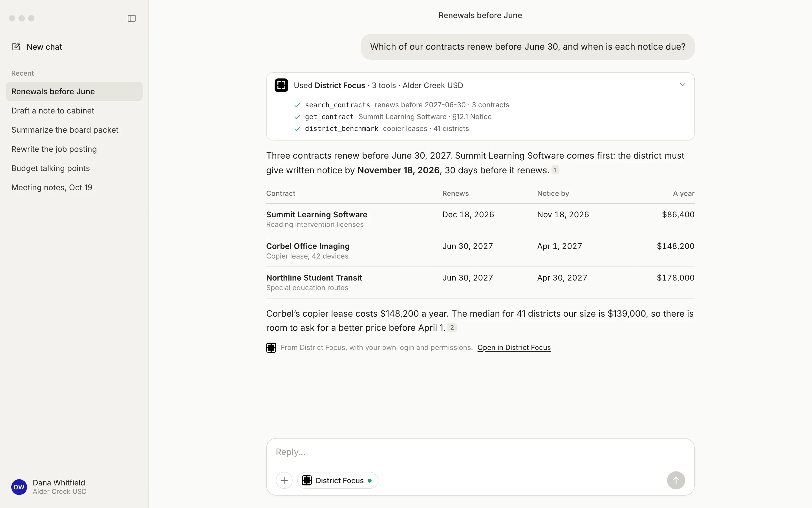Click the DW avatar

pyautogui.click(x=19, y=487)
